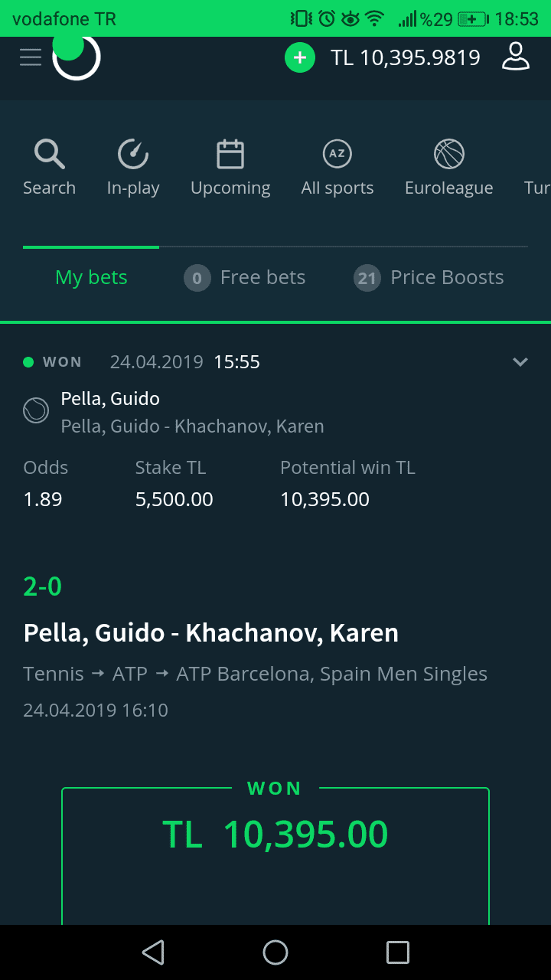Viewport: 551px width, 980px height.
Task: Tap the ATP Barcelona breadcrumb text
Action: click(x=332, y=674)
